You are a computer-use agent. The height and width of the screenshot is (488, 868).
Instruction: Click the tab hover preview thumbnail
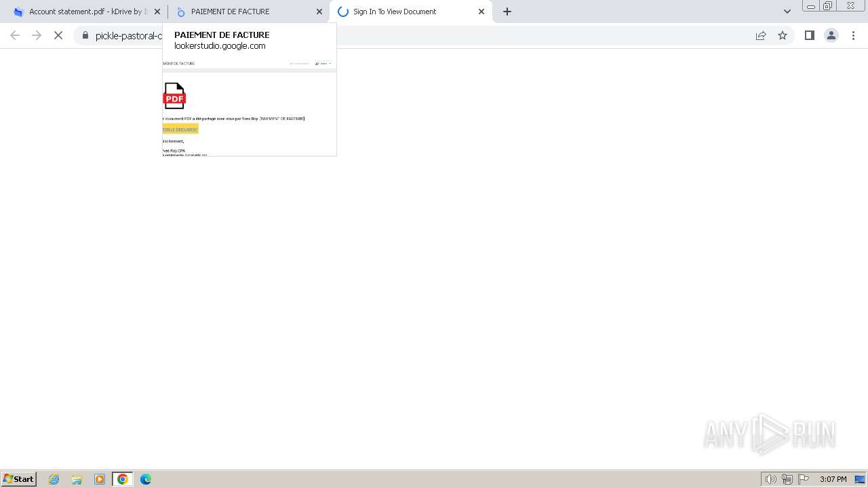point(250,107)
